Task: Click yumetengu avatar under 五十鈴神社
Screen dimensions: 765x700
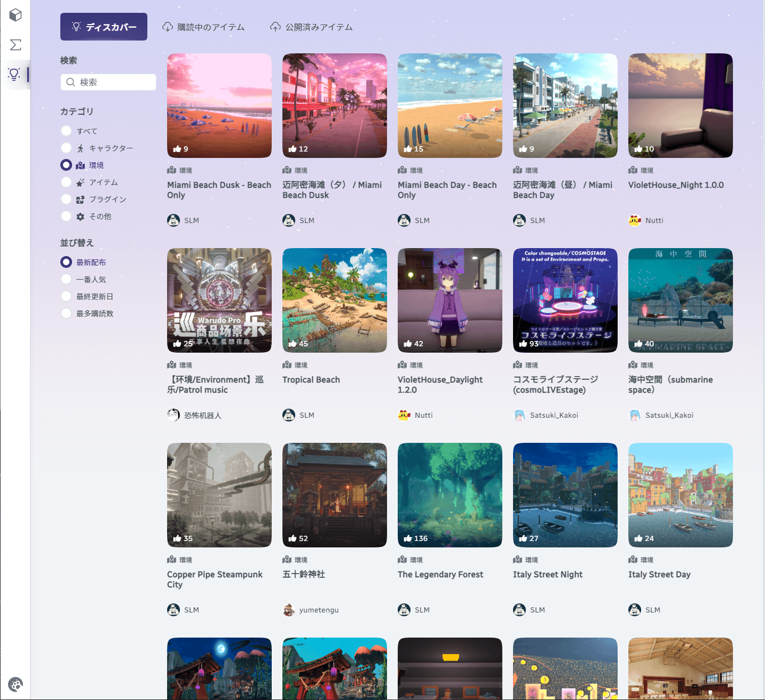Action: click(289, 610)
